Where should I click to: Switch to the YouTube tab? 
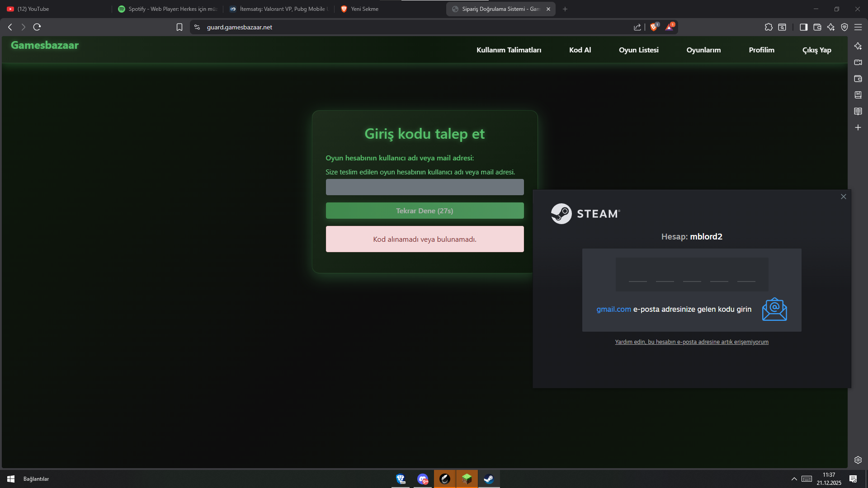click(x=55, y=9)
